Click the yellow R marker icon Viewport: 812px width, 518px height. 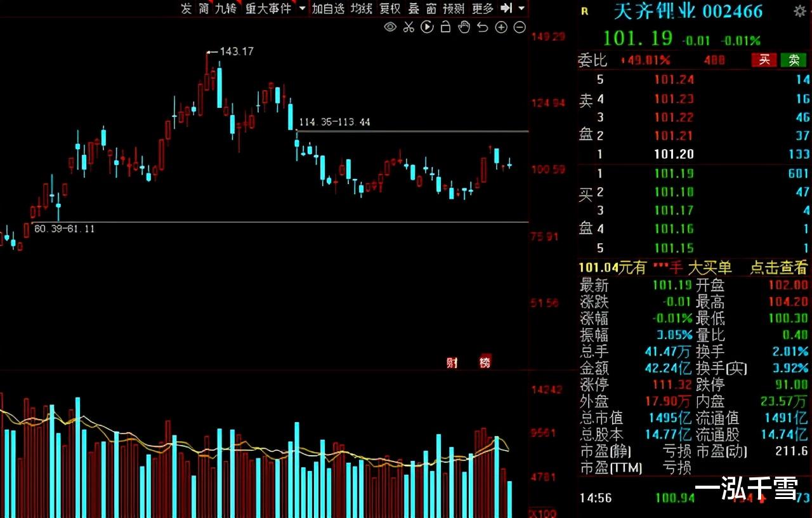tap(584, 11)
